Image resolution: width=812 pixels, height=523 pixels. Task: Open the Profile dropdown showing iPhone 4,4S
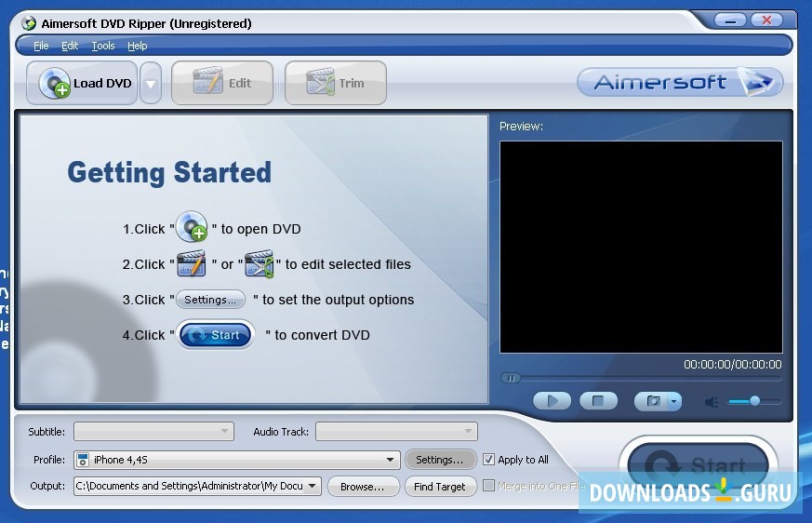coord(237,460)
